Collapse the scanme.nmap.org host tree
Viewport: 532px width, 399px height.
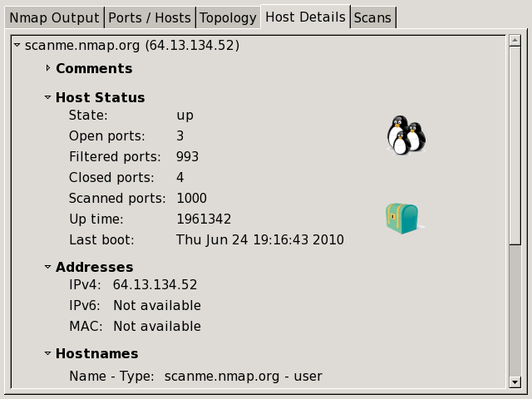17,45
